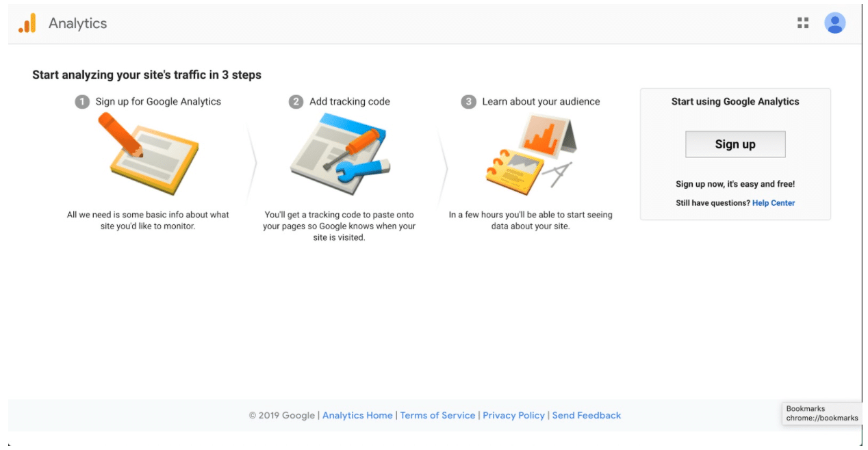Click the 'Learn about your audience' heading
868x450 pixels.
coord(541,102)
